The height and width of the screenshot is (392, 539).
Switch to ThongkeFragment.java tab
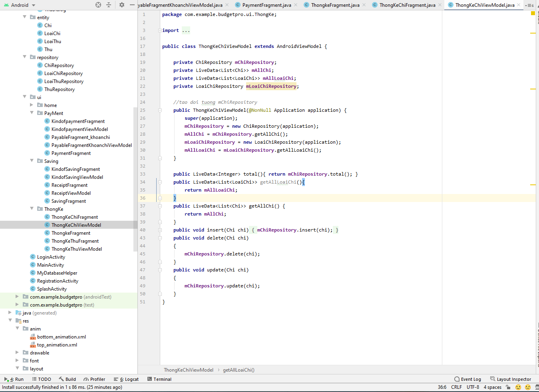(x=335, y=5)
